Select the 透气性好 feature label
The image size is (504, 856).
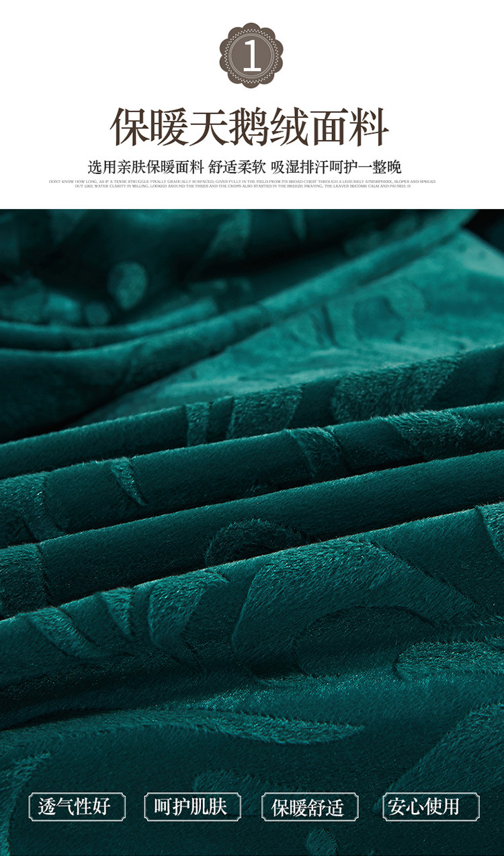(77, 806)
